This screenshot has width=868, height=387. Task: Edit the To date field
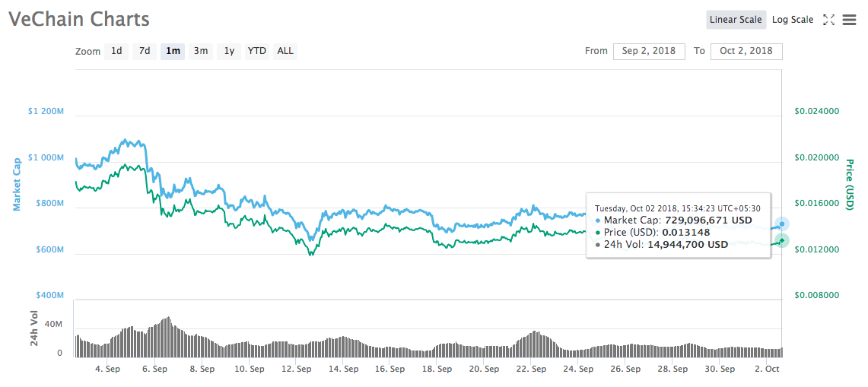click(x=746, y=51)
